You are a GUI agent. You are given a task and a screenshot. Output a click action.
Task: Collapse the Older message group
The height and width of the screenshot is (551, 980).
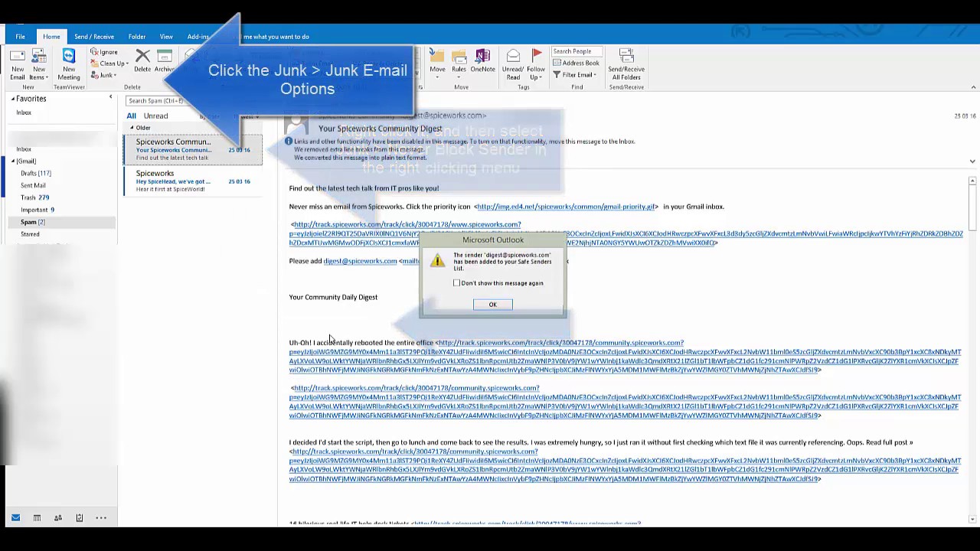(x=132, y=128)
